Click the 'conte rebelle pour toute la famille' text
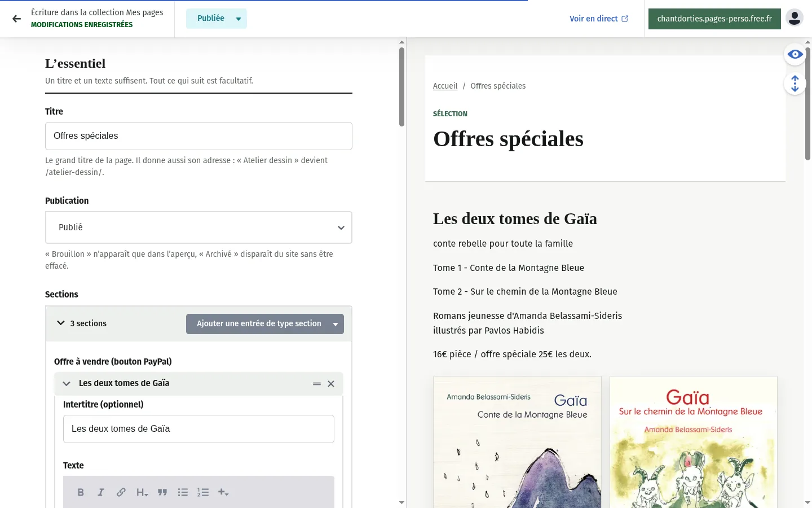This screenshot has height=508, width=812. (x=503, y=244)
